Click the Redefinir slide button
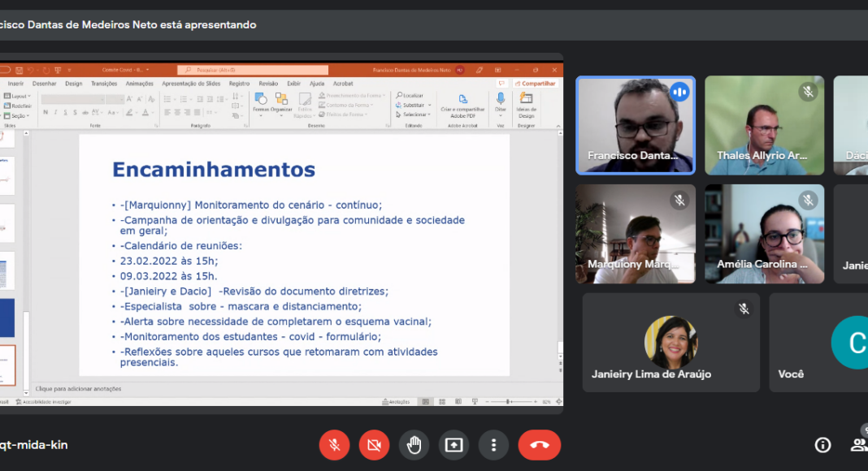The image size is (868, 471). point(18,106)
